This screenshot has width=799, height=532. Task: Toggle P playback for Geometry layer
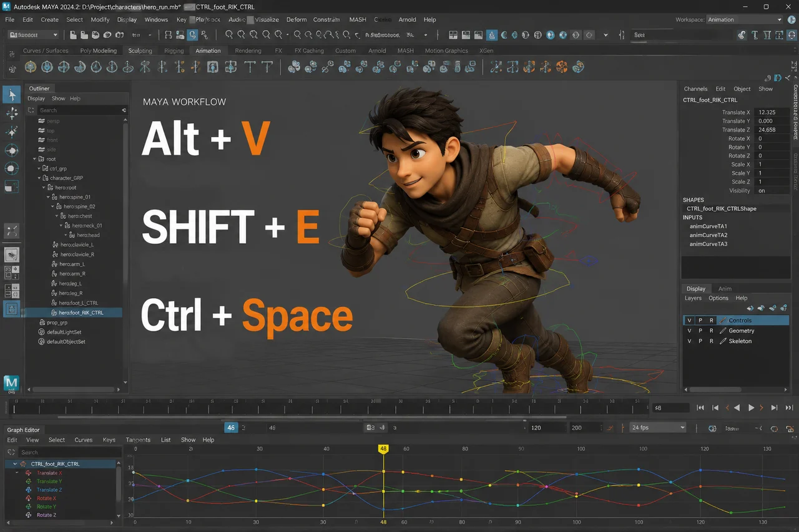pos(700,331)
